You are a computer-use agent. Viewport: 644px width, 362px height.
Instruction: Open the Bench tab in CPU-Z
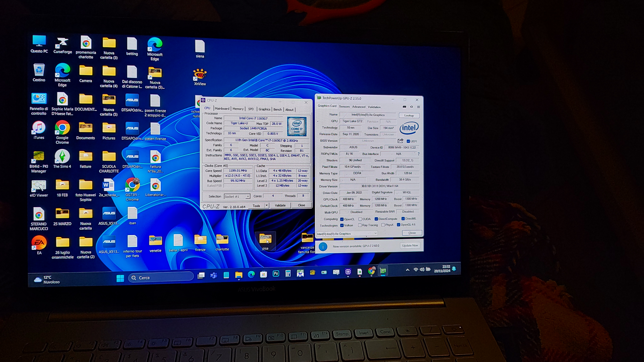pos(277,110)
